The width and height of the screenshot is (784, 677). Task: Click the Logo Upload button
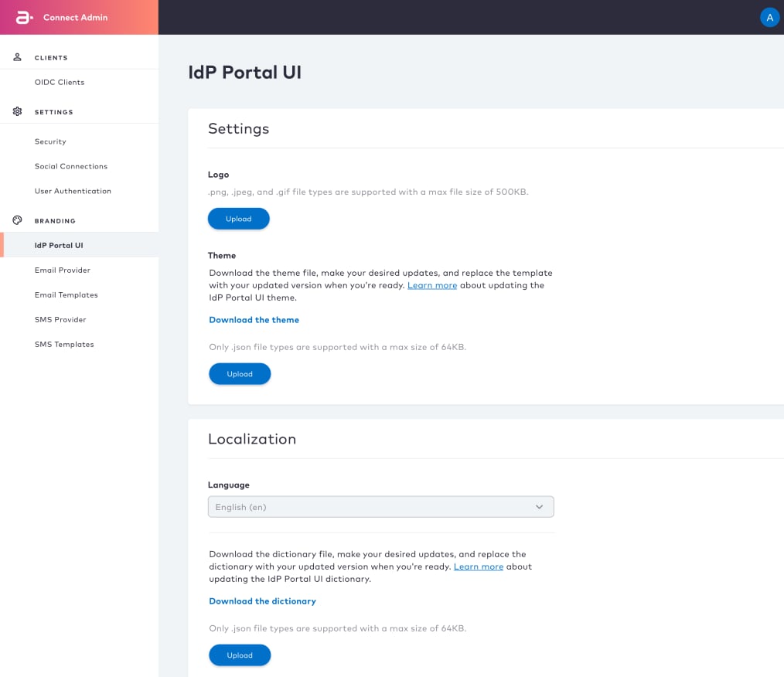238,219
